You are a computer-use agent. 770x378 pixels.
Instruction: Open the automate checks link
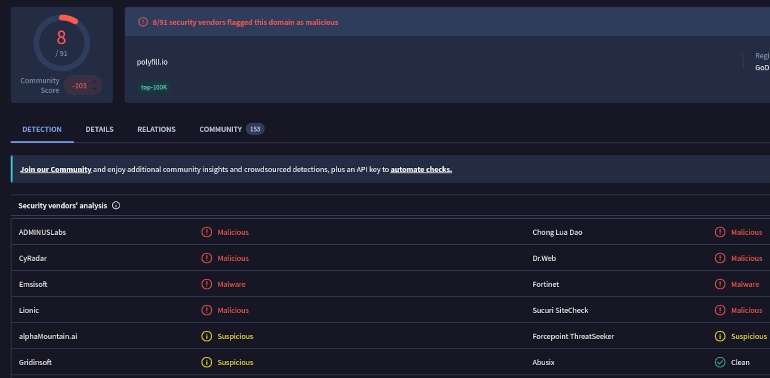click(421, 169)
